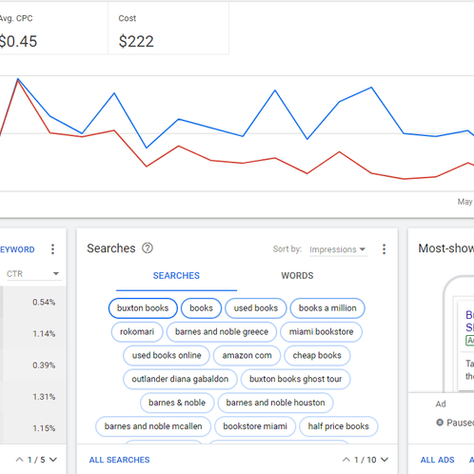Open the CTR column dropdown
Viewport: 474px width, 474px height.
click(x=33, y=274)
